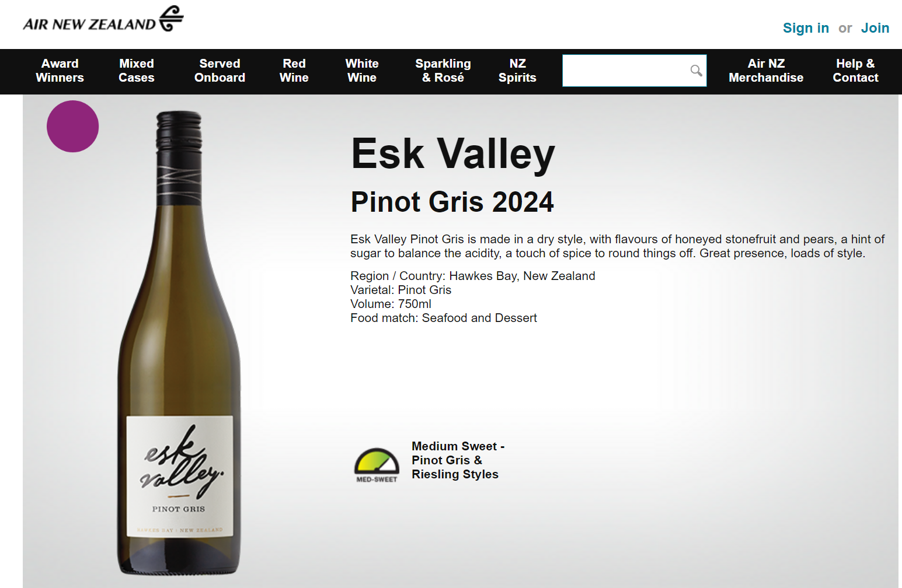Open the Red Wine category
The height and width of the screenshot is (588, 902).
294,71
